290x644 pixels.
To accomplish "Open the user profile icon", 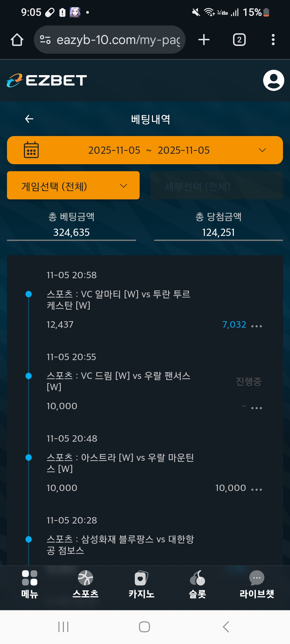I will coord(273,80).
